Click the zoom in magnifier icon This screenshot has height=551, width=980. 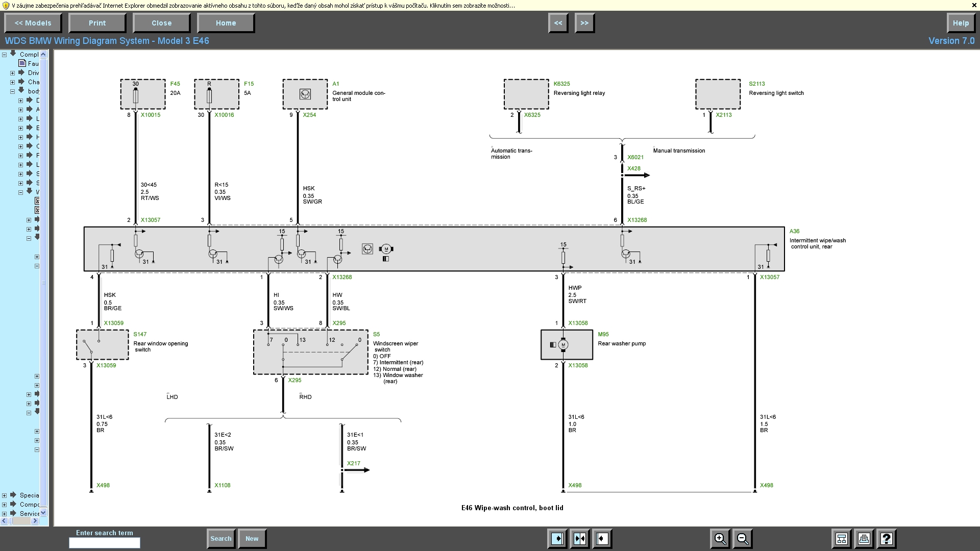click(720, 539)
